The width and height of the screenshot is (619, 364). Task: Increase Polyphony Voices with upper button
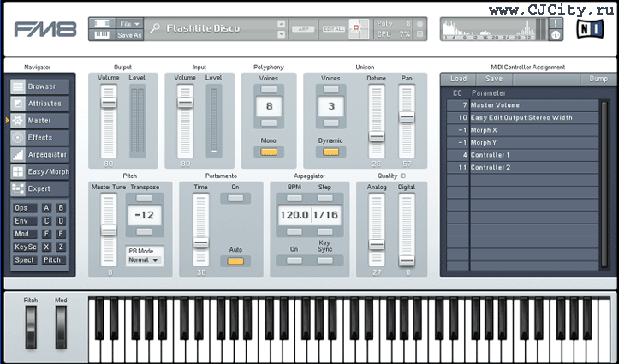coord(269,89)
